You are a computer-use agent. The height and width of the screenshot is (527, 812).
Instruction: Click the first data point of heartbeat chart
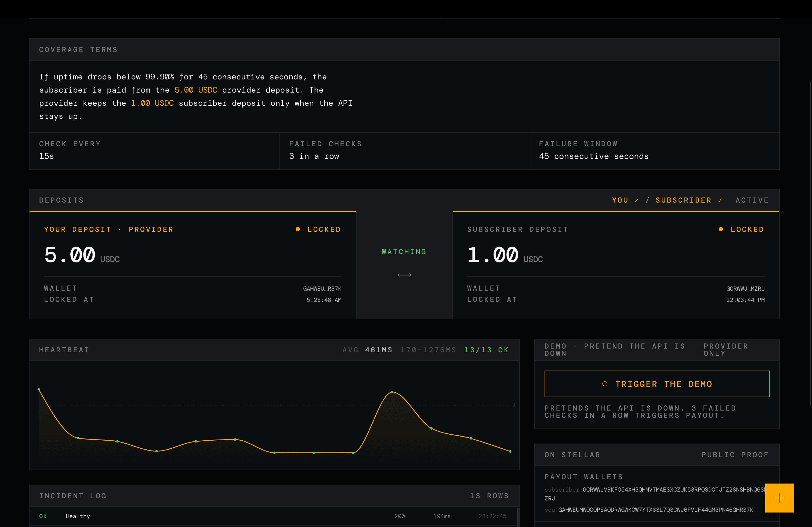click(39, 389)
